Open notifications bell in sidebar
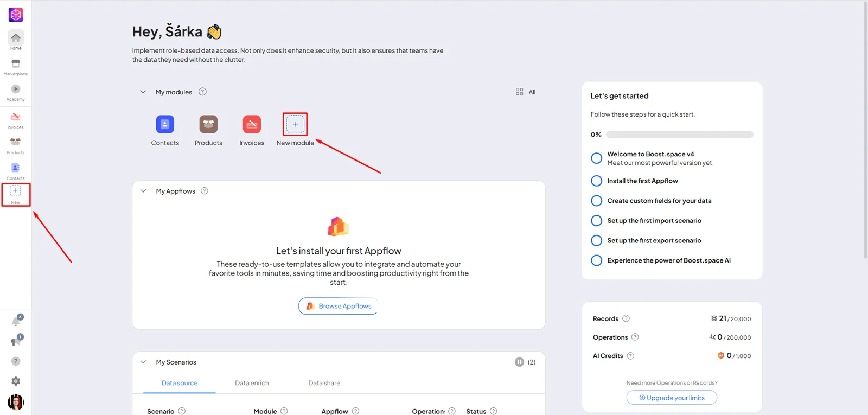The height and width of the screenshot is (415, 868). (16, 321)
